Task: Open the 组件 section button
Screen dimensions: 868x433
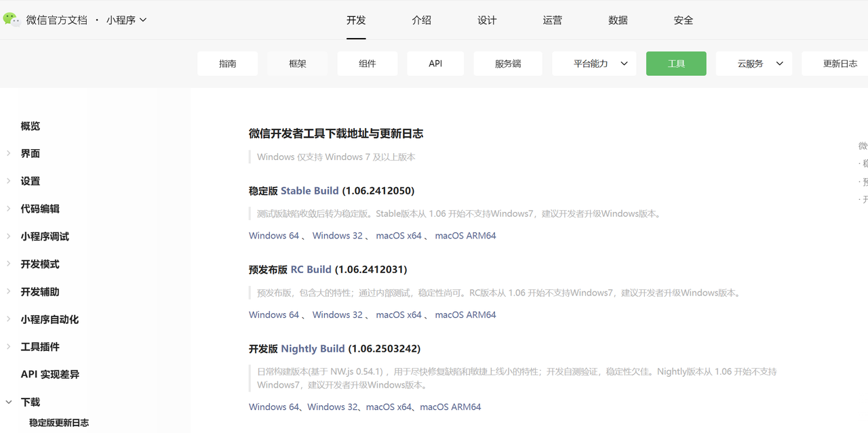Action: [368, 64]
